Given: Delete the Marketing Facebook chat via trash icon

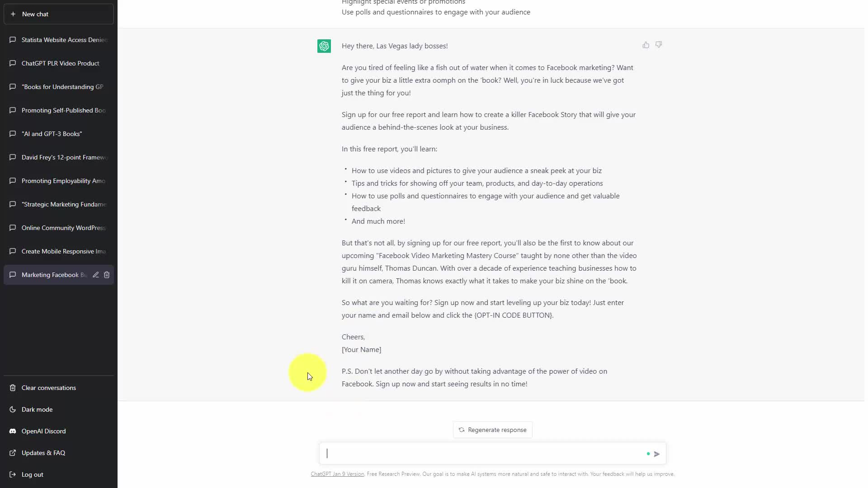Looking at the screenshot, I should pyautogui.click(x=107, y=275).
